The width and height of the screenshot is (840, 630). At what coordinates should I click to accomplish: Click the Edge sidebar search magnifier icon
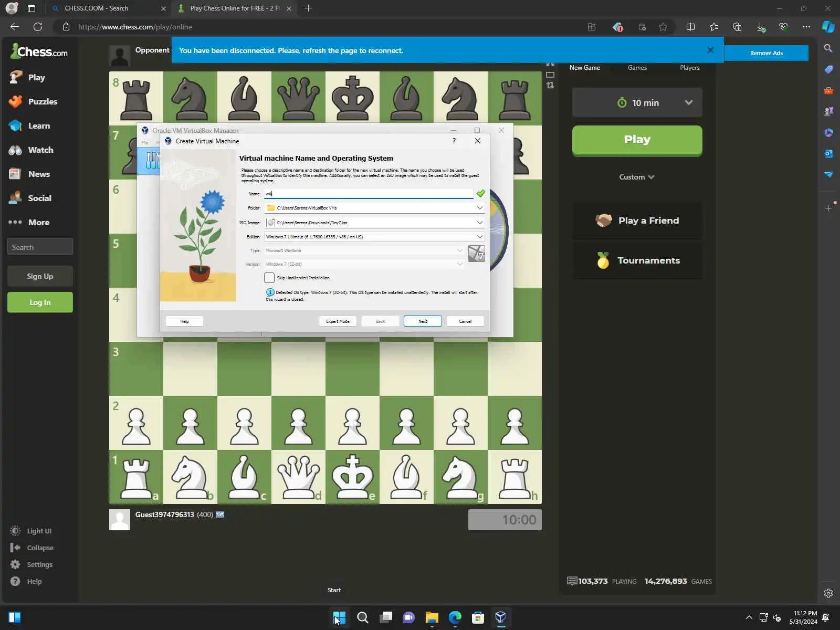tap(828, 48)
